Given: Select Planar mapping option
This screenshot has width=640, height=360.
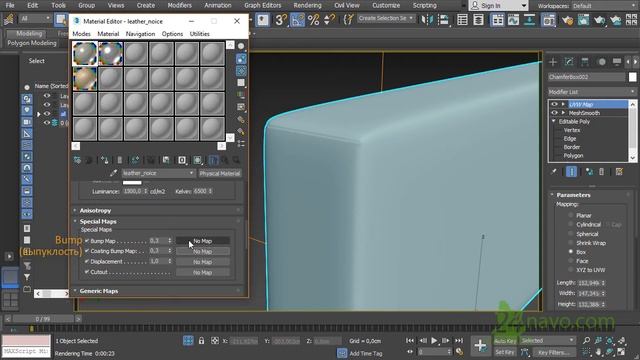Looking at the screenshot, I should [571, 215].
